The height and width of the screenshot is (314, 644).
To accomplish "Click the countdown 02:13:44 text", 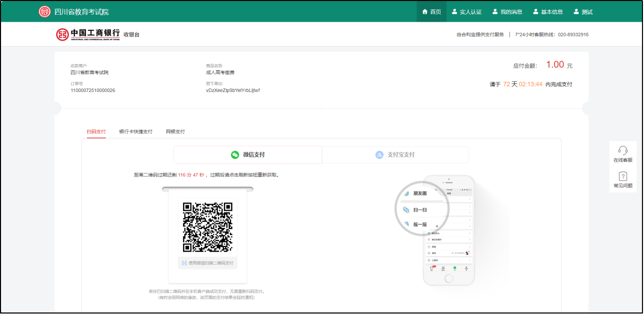I will (531, 84).
